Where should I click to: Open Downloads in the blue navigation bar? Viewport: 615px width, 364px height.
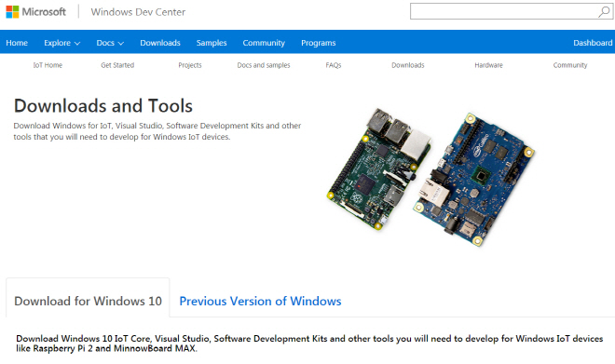pos(160,43)
